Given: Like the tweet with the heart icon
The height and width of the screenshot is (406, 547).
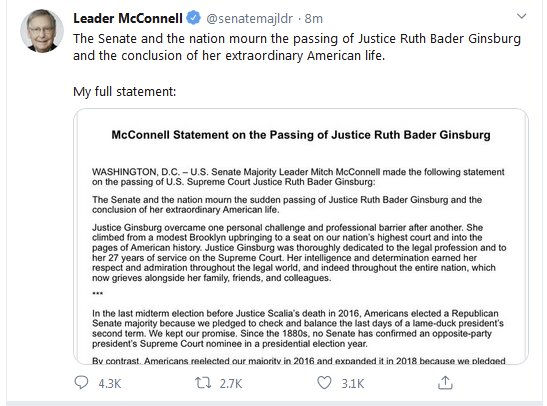Looking at the screenshot, I should click(324, 383).
